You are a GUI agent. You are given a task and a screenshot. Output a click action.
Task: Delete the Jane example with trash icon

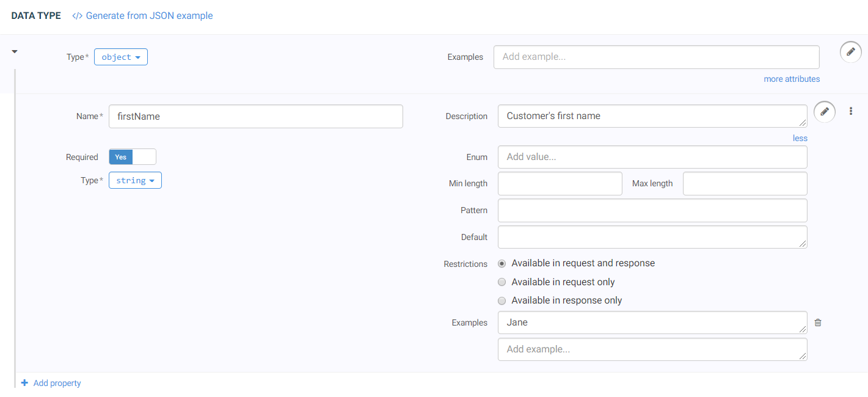point(818,322)
